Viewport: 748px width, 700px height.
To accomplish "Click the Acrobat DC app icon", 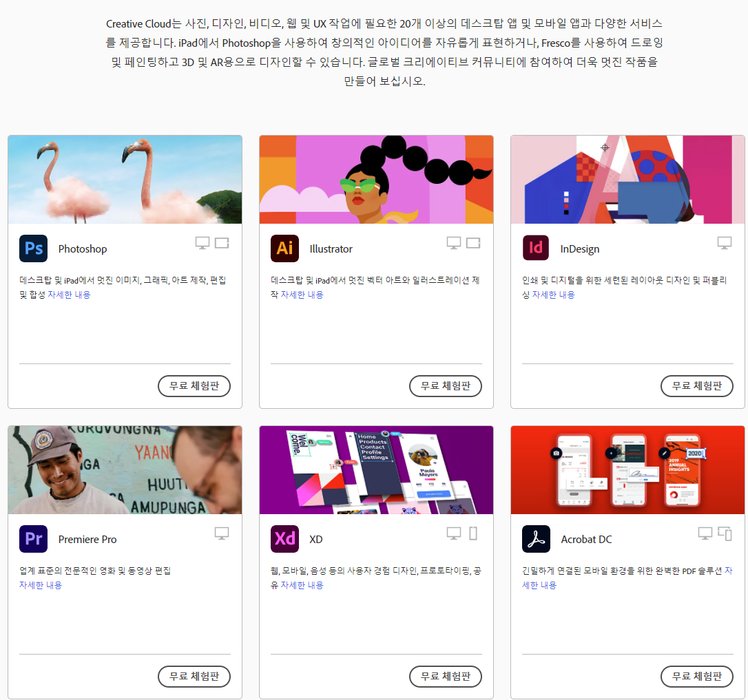I will pyautogui.click(x=536, y=539).
